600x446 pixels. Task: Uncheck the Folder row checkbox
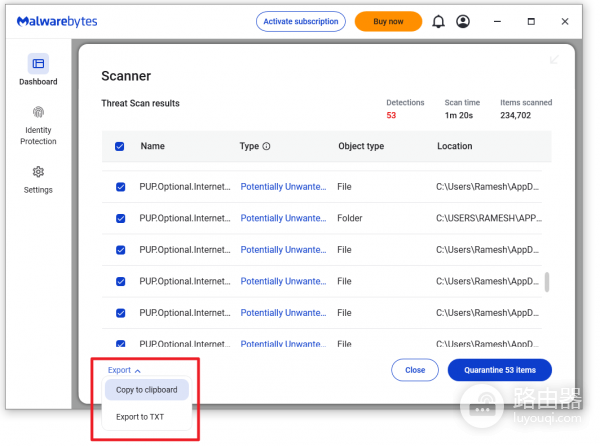click(x=120, y=218)
